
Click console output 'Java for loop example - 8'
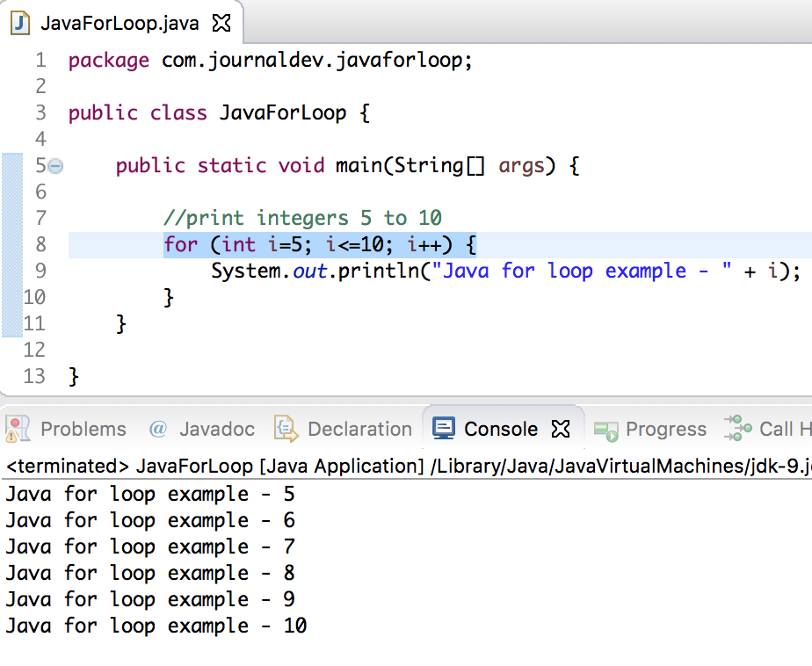[150, 574]
